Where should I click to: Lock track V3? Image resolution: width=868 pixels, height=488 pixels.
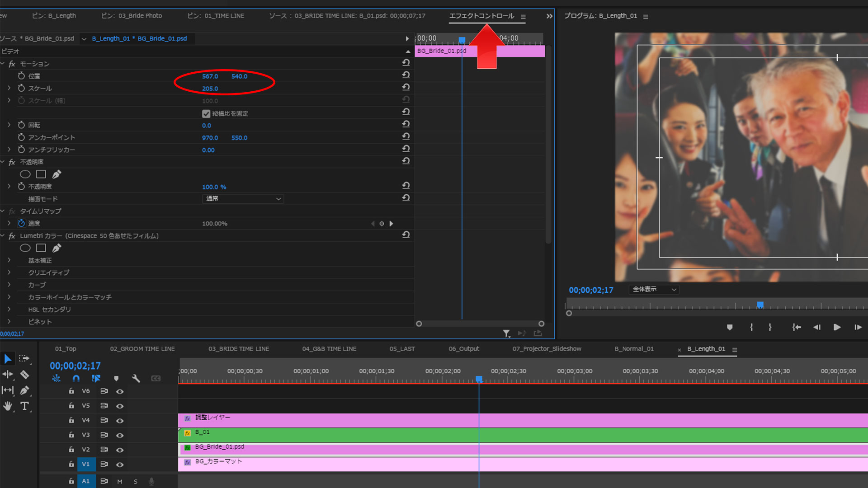click(71, 435)
